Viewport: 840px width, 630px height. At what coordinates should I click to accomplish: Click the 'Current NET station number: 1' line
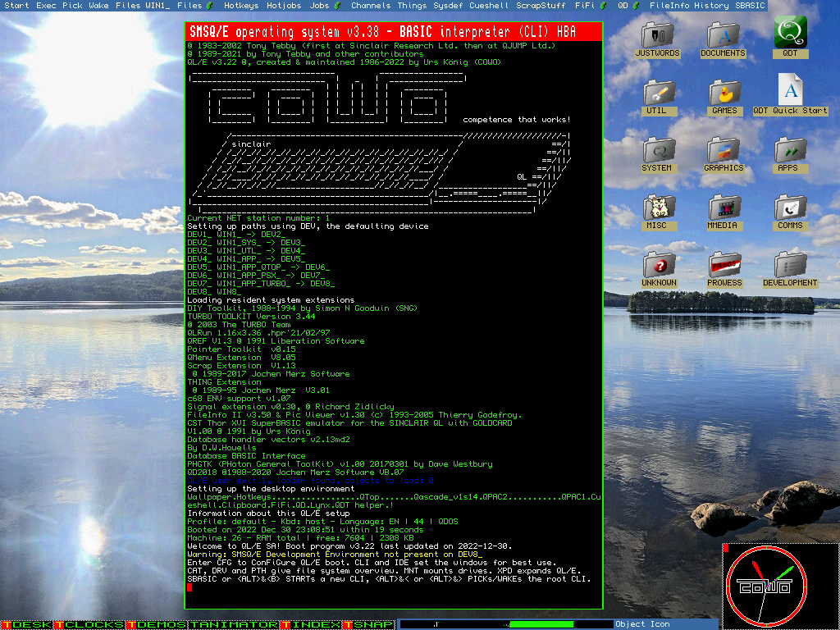(x=258, y=218)
